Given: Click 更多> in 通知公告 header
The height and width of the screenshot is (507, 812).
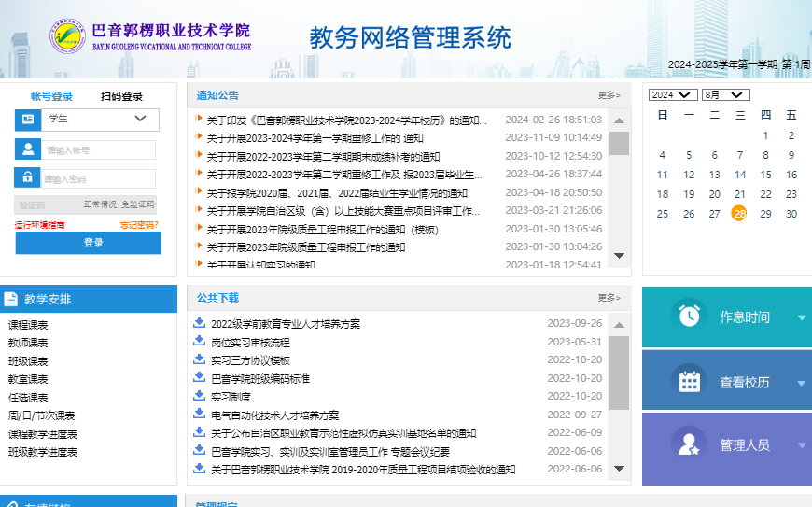Looking at the screenshot, I should pos(609,95).
